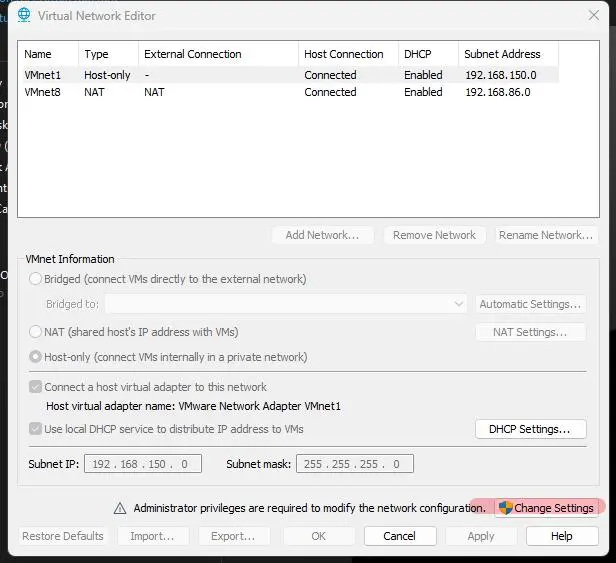Click the Subnet Address column header
This screenshot has width=616, height=563.
[508, 54]
